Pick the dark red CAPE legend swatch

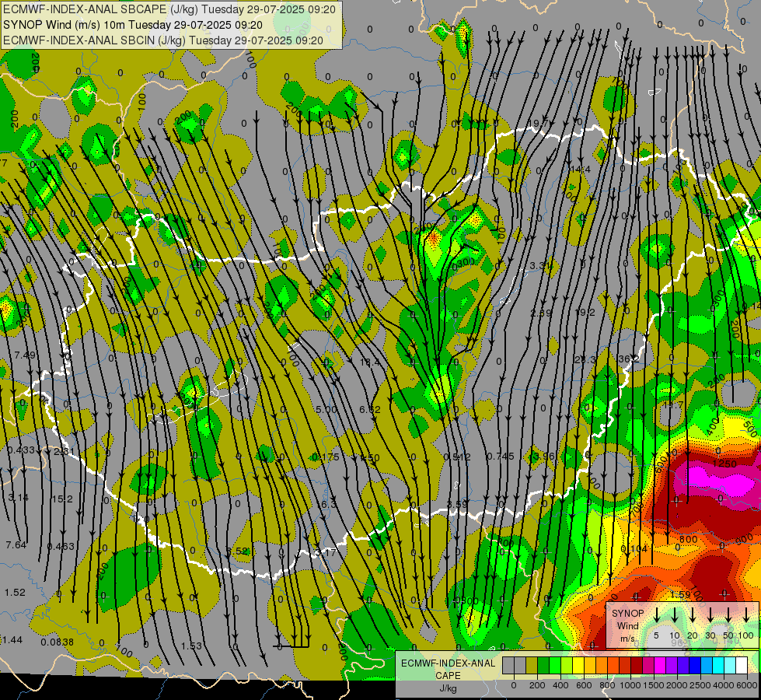tap(637, 666)
